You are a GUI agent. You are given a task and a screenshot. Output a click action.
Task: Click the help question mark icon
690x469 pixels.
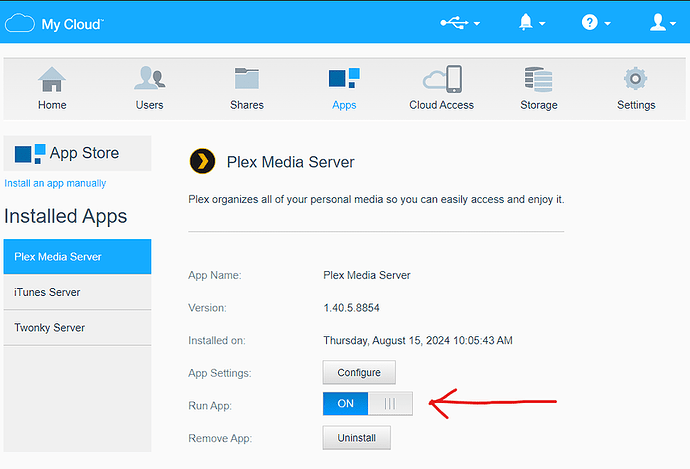point(589,22)
